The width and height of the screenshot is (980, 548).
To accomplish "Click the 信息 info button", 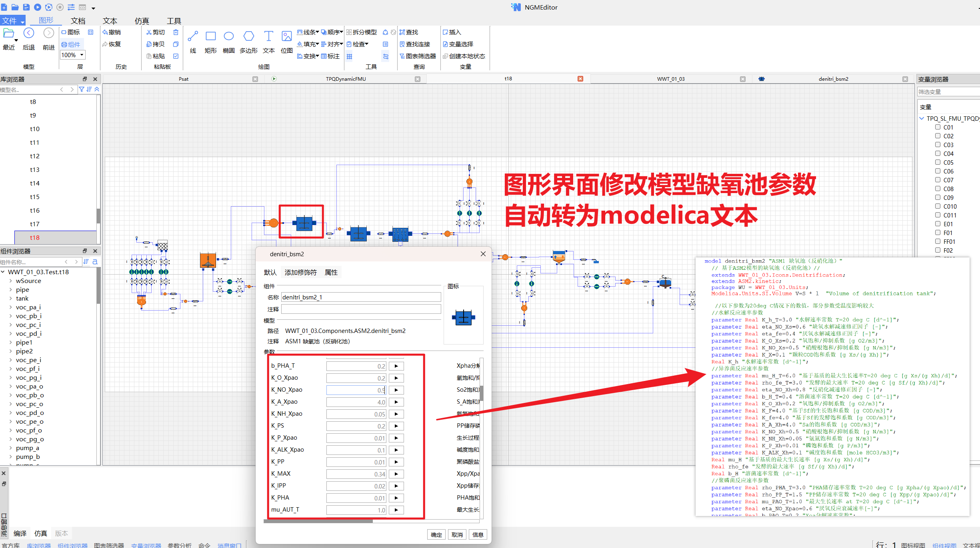I will coord(478,534).
